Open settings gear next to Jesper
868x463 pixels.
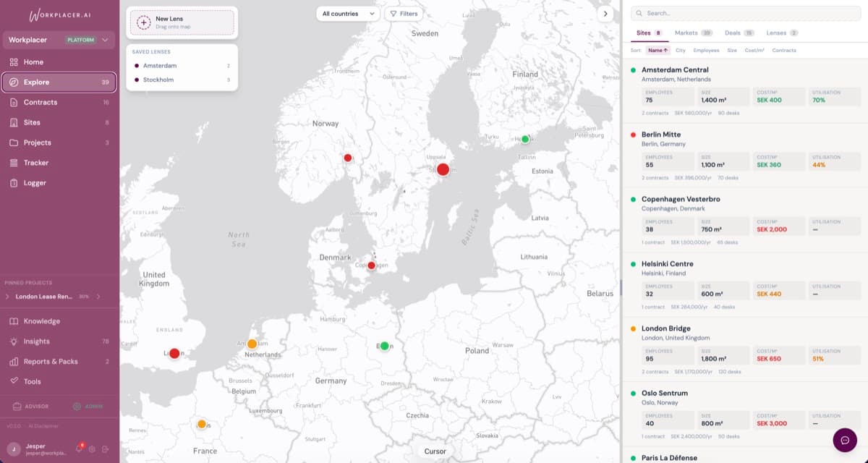point(92,449)
